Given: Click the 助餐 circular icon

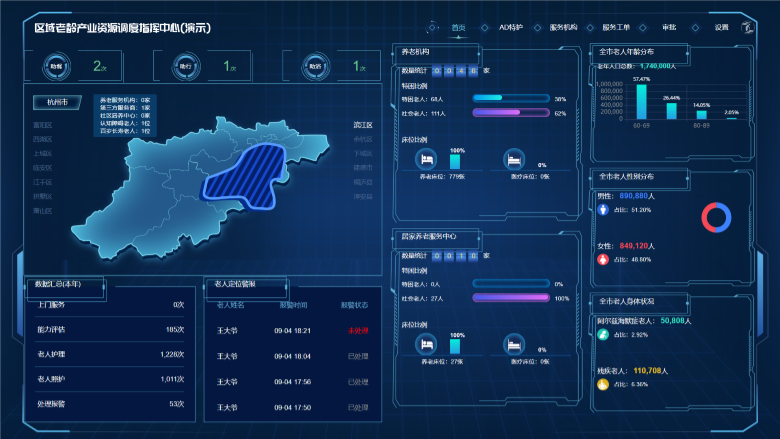Looking at the screenshot, I should click(x=56, y=67).
